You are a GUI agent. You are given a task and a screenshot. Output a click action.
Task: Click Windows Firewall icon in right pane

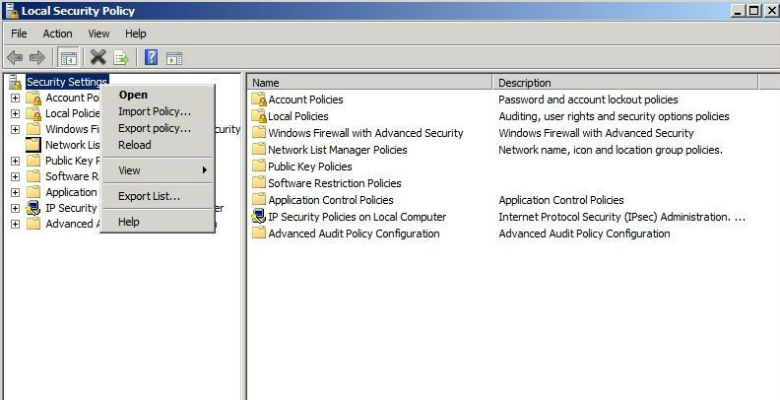259,132
